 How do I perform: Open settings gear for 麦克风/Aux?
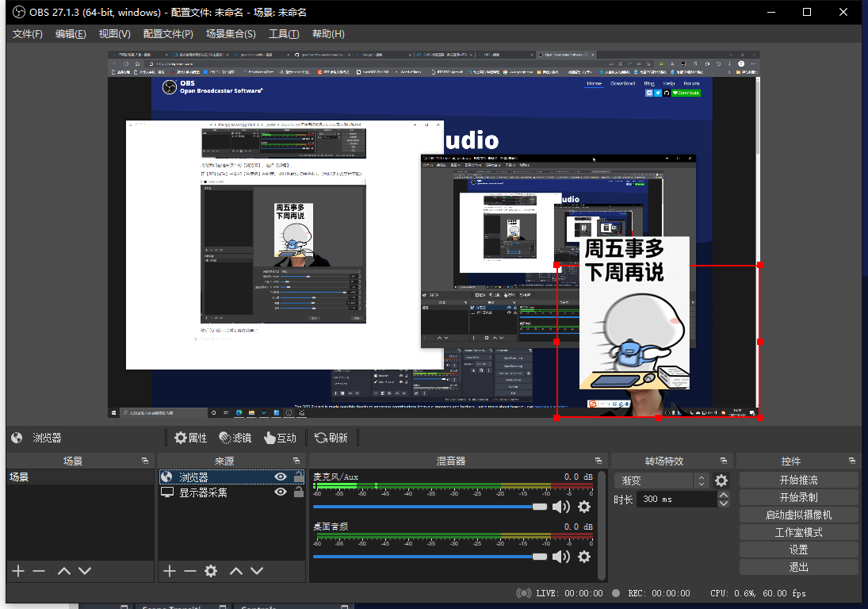(x=584, y=507)
